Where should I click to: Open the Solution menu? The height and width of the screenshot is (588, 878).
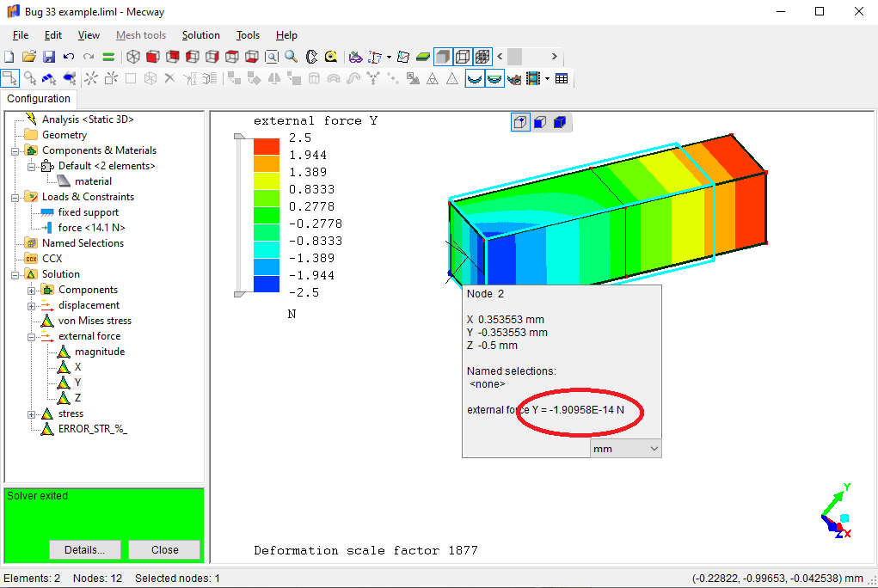(200, 35)
